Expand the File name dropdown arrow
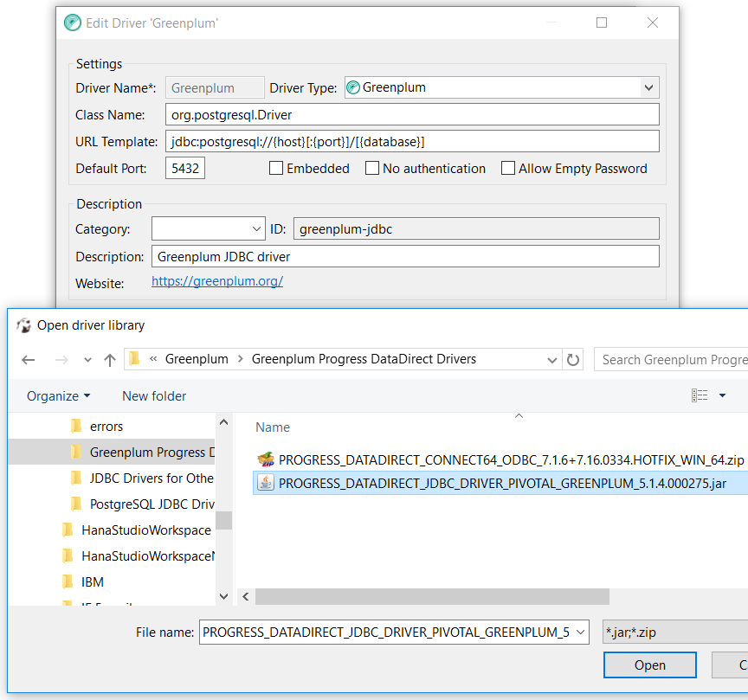Viewport: 748px width, 700px height. point(581,633)
